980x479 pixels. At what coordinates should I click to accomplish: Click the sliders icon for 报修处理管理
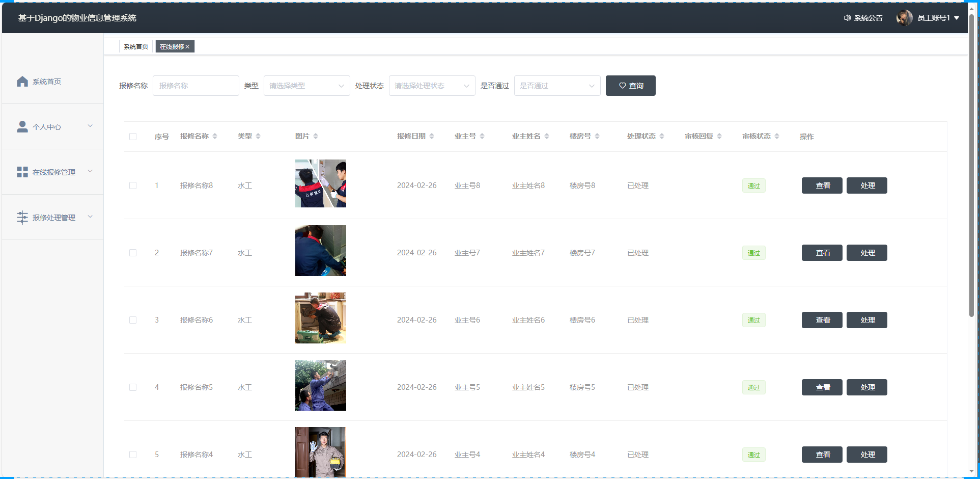(x=22, y=218)
